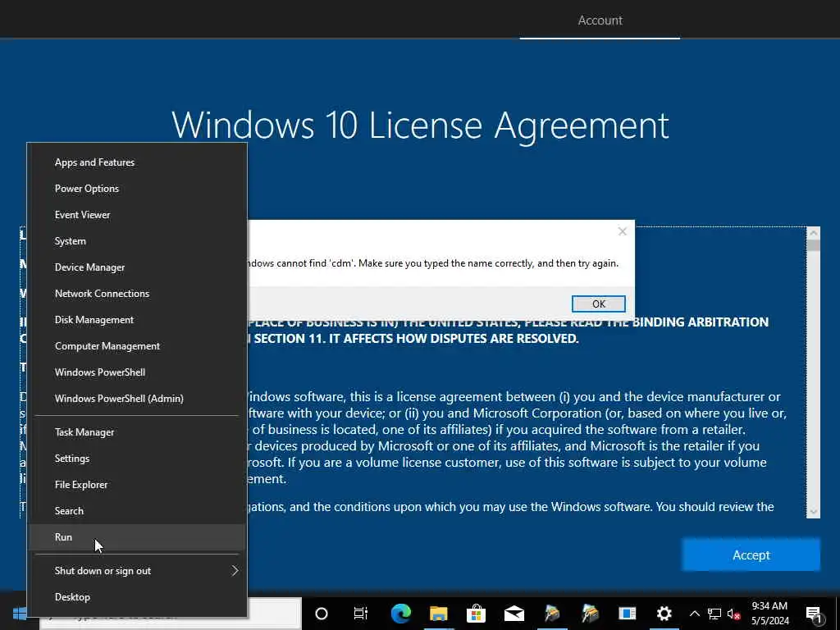Open the Settings gear on taskbar
Image resolution: width=840 pixels, height=630 pixels.
tap(664, 614)
